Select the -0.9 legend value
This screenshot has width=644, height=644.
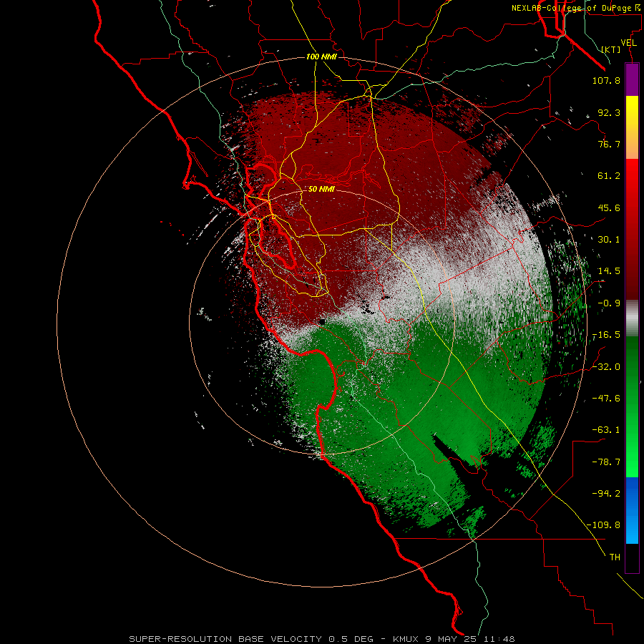coord(609,303)
